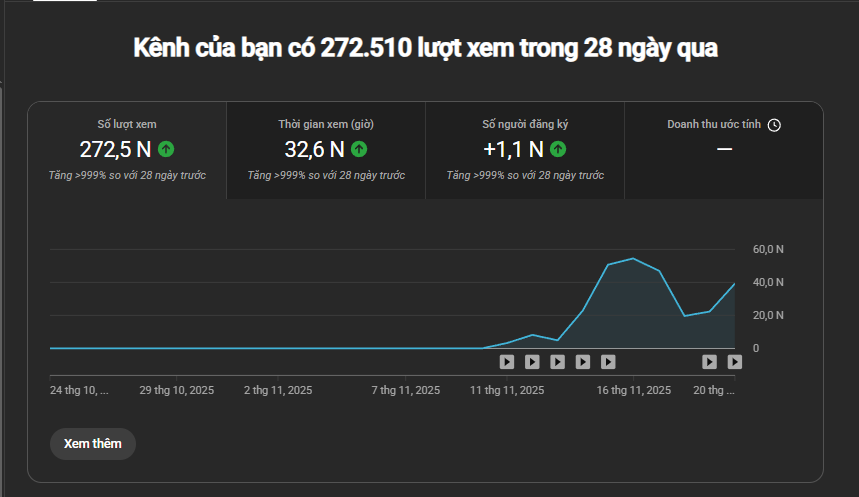Open the last video marker at chart end

click(735, 362)
